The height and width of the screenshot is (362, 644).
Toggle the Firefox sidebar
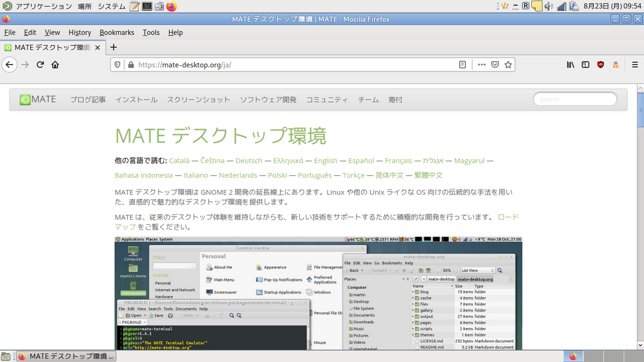[x=586, y=64]
